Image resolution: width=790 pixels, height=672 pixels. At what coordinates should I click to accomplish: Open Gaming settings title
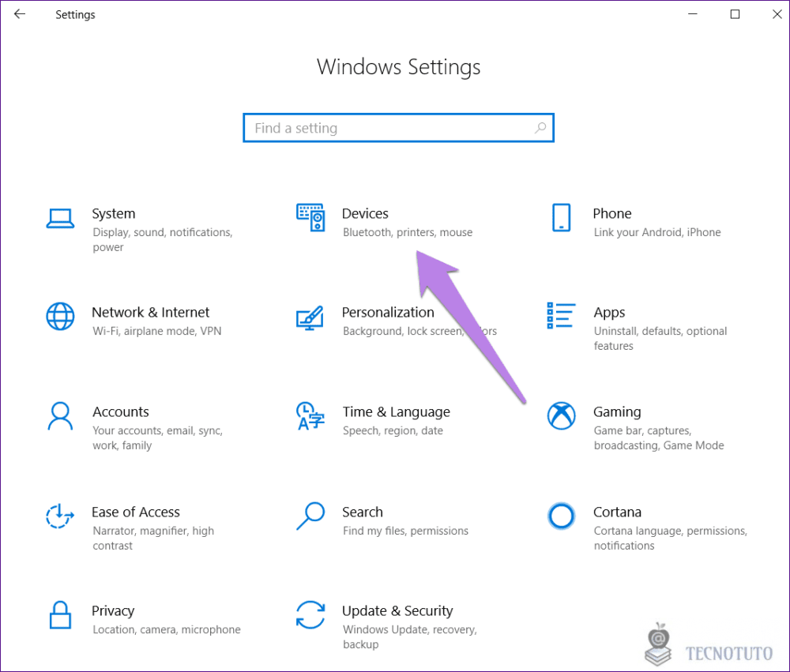pyautogui.click(x=617, y=412)
